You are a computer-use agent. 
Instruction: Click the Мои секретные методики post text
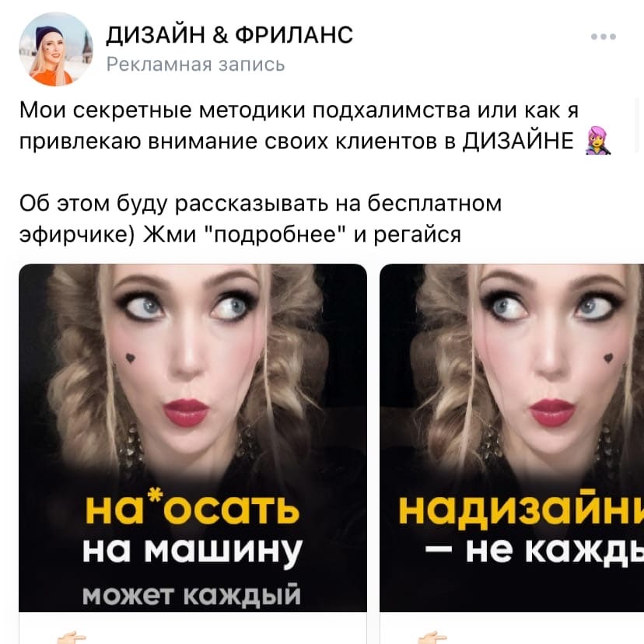314,126
